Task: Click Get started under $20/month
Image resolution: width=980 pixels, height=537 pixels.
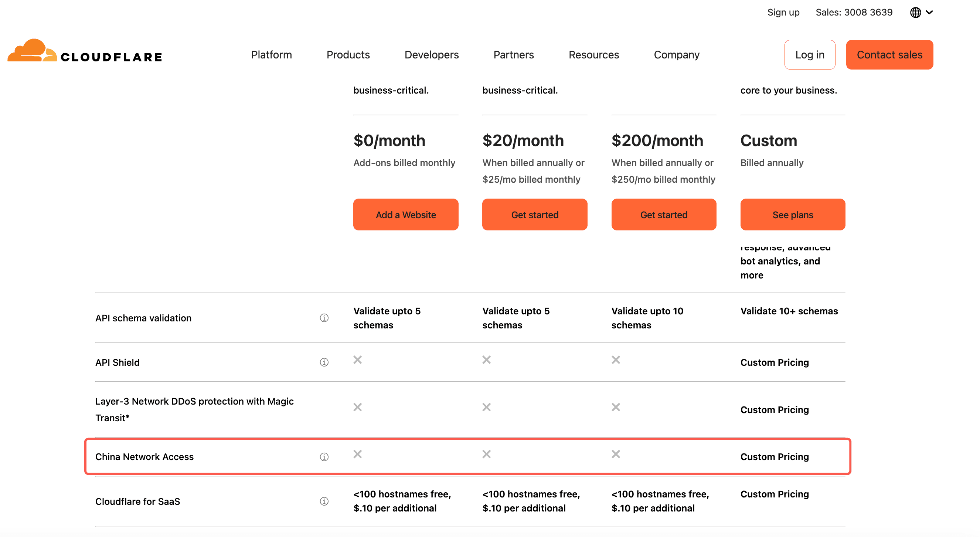Action: tap(534, 215)
